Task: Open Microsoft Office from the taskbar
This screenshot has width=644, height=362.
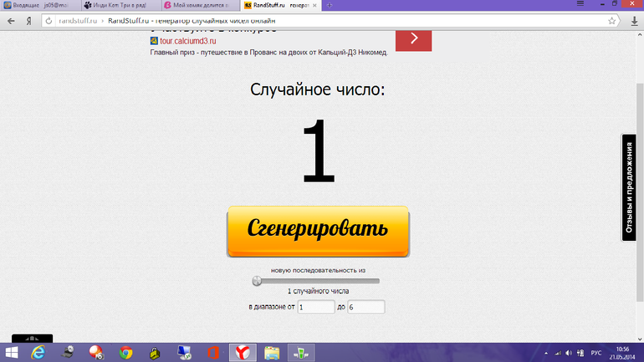Action: pyautogui.click(x=212, y=353)
